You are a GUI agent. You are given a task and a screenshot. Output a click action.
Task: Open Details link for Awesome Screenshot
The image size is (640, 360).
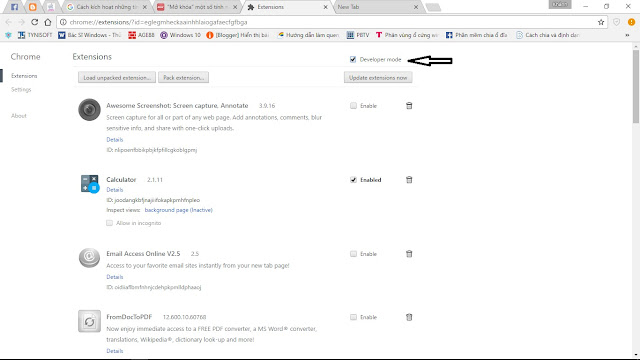coord(115,140)
